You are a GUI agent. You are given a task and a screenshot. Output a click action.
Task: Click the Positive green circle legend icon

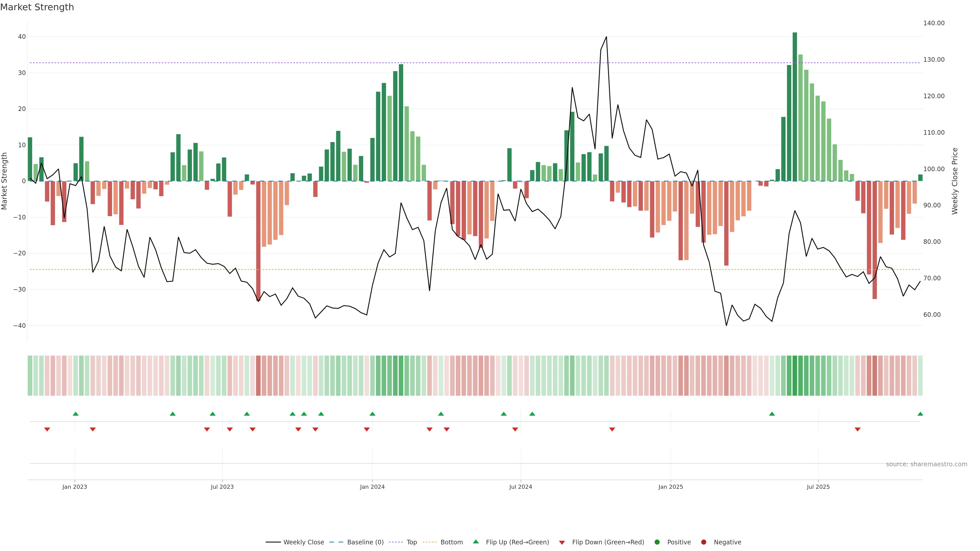coord(657,542)
